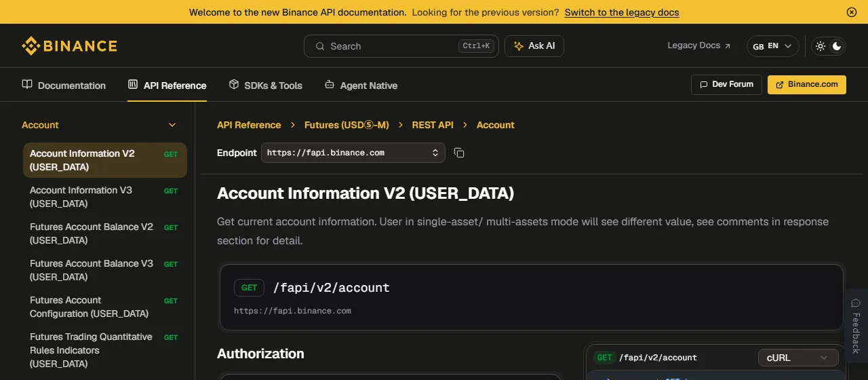The height and width of the screenshot is (380, 868).
Task: Select Futures Account Configuration item
Action: (104, 307)
